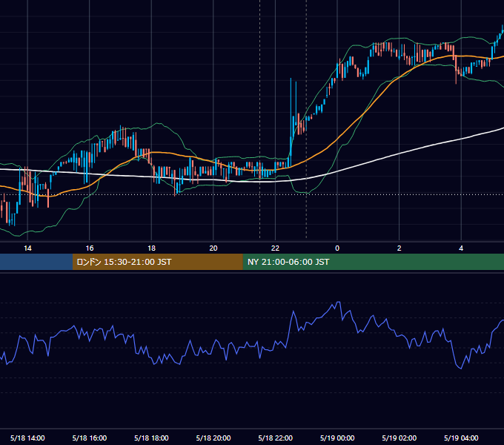The height and width of the screenshot is (445, 504).
Task: Click the 5/18 20:00 date label
Action: [x=213, y=438]
